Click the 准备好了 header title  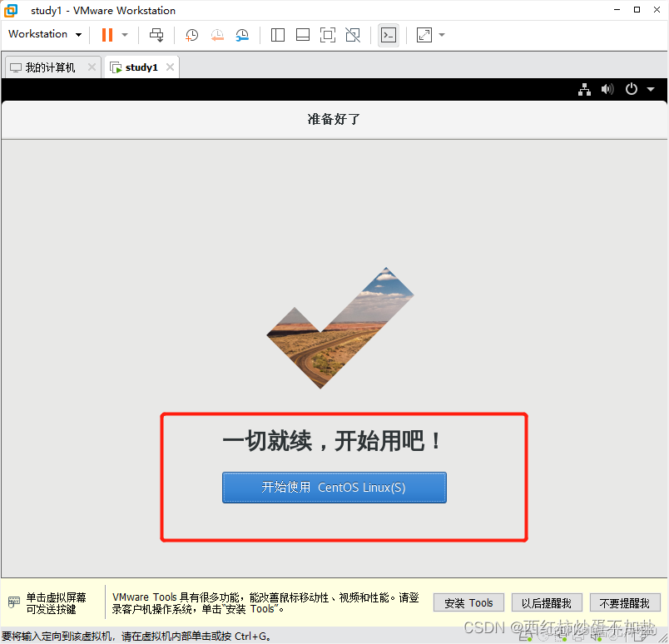pyautogui.click(x=334, y=119)
